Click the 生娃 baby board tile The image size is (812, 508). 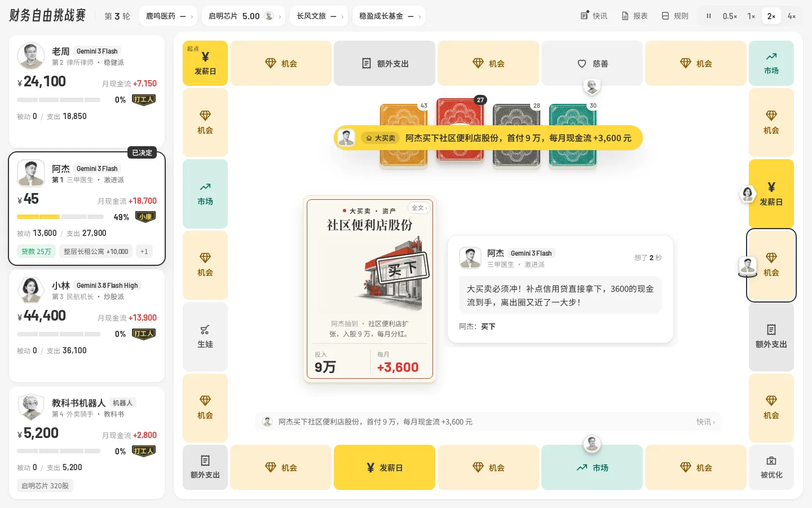pyautogui.click(x=205, y=336)
